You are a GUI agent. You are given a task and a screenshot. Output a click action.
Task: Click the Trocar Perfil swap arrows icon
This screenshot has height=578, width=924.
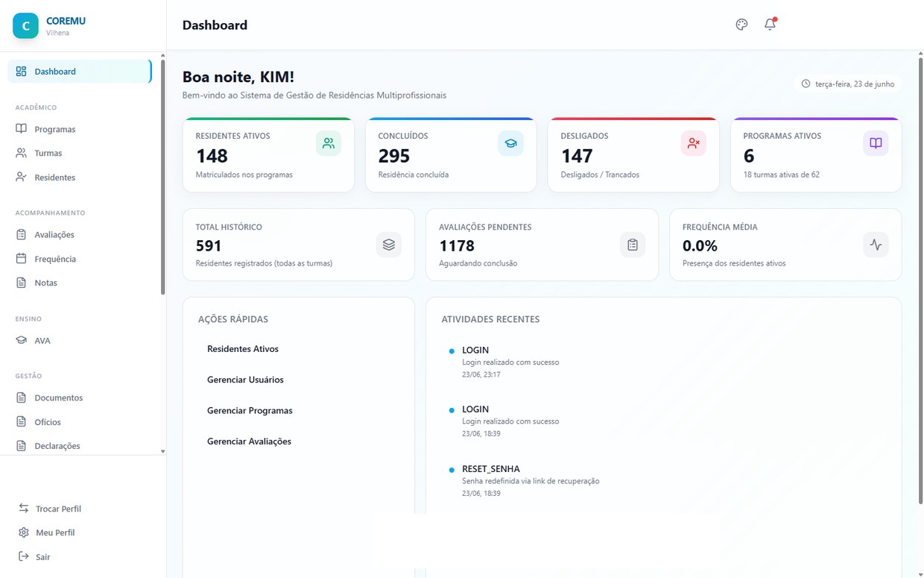click(x=24, y=508)
